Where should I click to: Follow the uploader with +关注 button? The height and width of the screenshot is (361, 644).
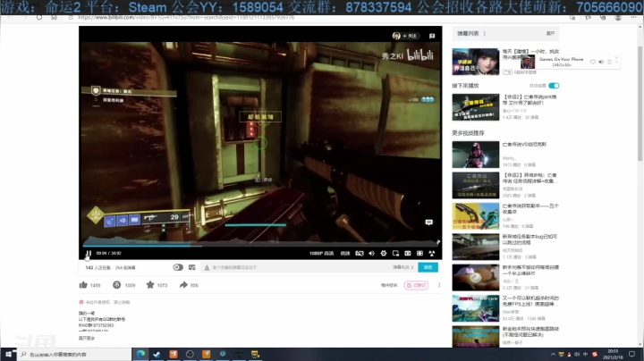pyautogui.click(x=410, y=36)
